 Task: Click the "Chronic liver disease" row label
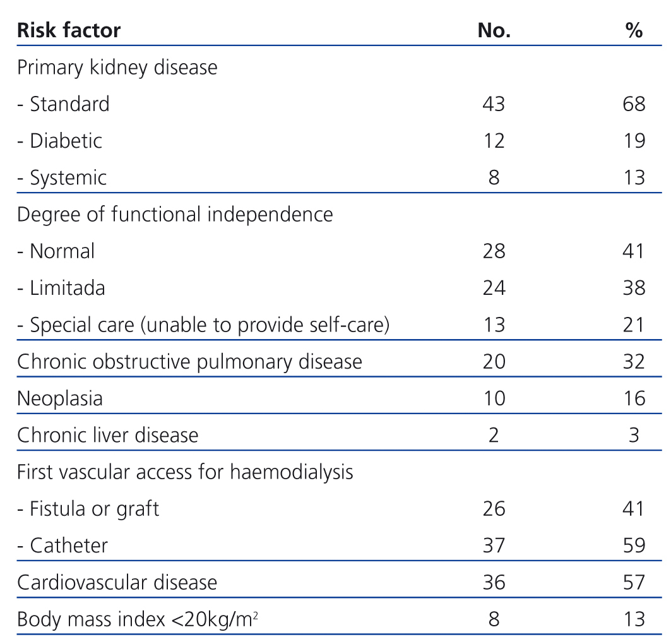(x=107, y=435)
